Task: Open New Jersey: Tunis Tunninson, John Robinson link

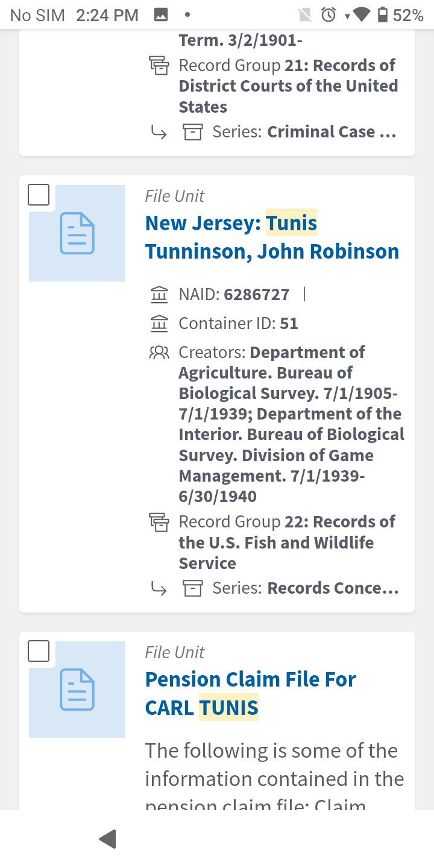Action: [272, 237]
